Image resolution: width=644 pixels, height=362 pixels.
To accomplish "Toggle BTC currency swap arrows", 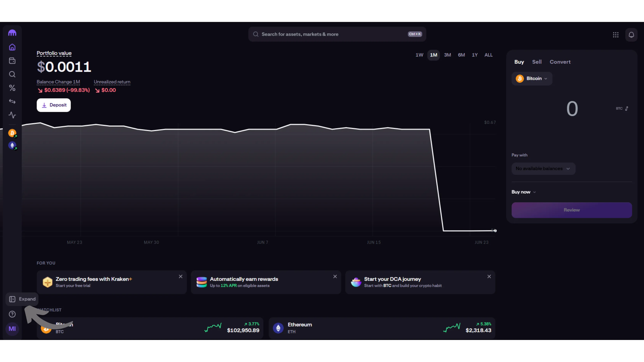I will [627, 108].
